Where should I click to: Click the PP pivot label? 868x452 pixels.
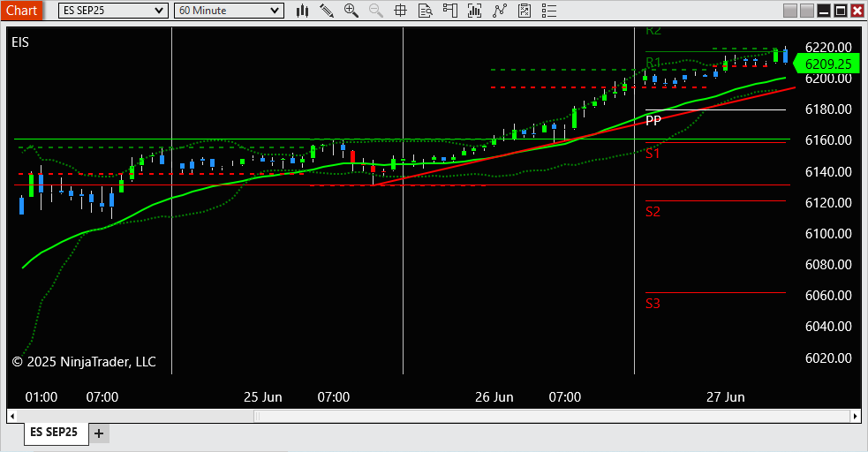(x=653, y=120)
